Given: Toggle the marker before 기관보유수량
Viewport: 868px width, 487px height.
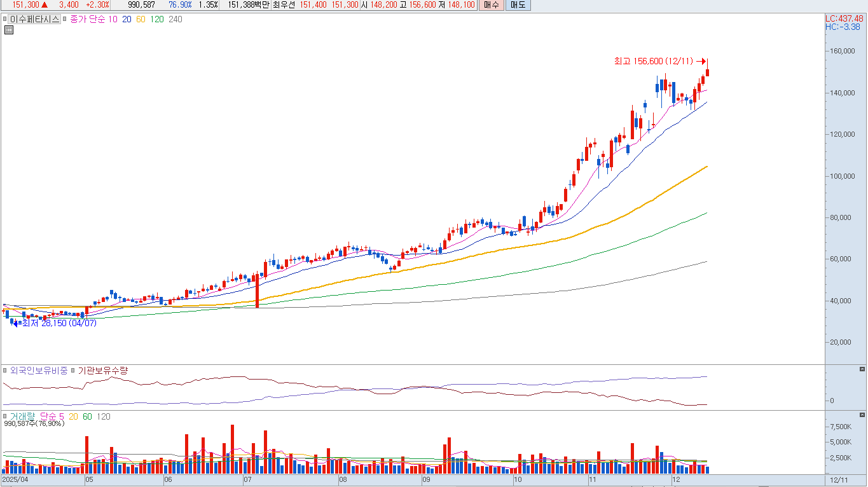Looking at the screenshot, I should coord(72,371).
